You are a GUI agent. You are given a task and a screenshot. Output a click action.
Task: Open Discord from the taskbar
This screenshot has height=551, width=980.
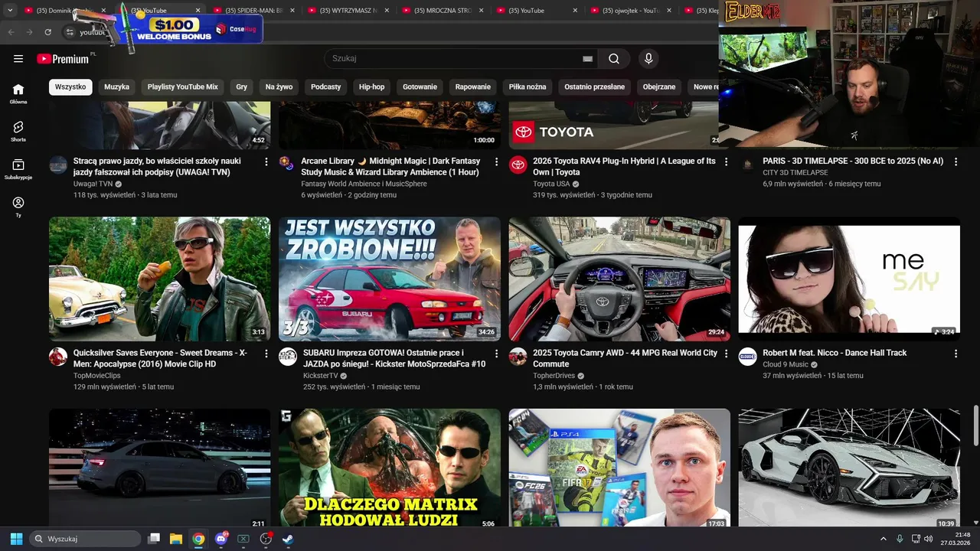221,539
